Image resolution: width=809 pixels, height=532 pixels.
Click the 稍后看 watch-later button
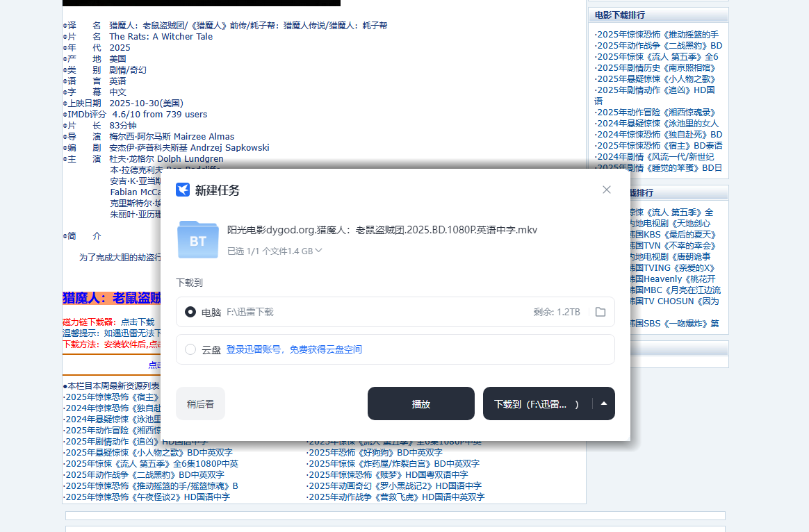pos(200,403)
